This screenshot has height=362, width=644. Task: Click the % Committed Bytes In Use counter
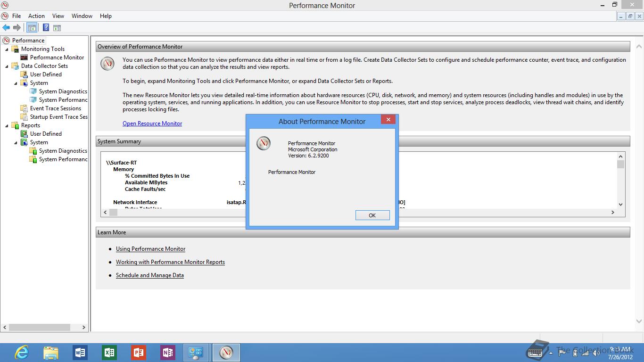pyautogui.click(x=157, y=176)
